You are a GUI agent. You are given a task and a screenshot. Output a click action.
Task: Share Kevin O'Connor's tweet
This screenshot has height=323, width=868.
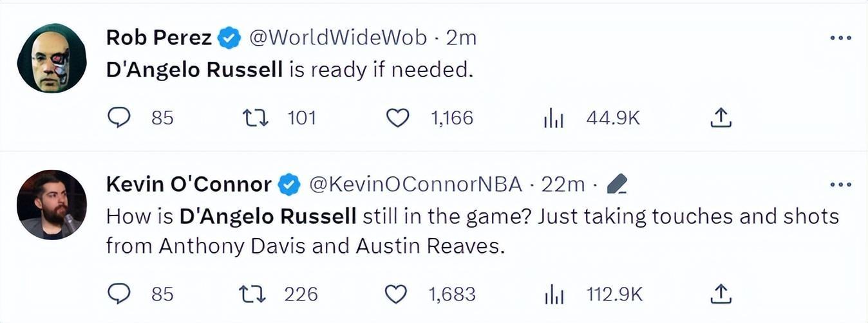tap(721, 294)
